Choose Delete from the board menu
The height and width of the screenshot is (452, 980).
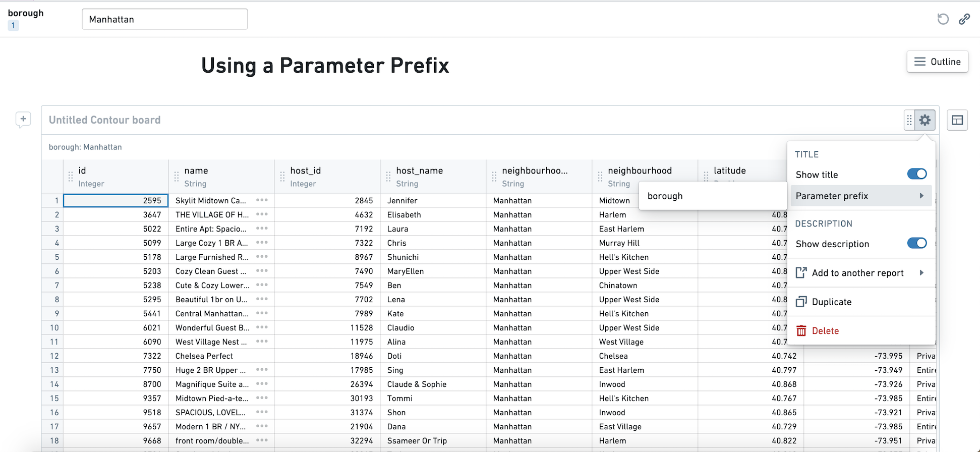click(x=861, y=331)
